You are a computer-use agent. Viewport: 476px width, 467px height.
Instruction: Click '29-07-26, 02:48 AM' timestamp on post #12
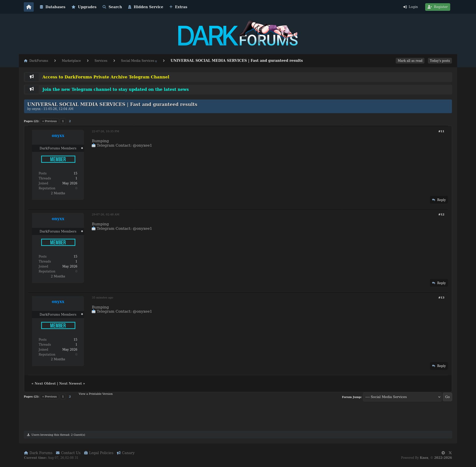pos(105,214)
